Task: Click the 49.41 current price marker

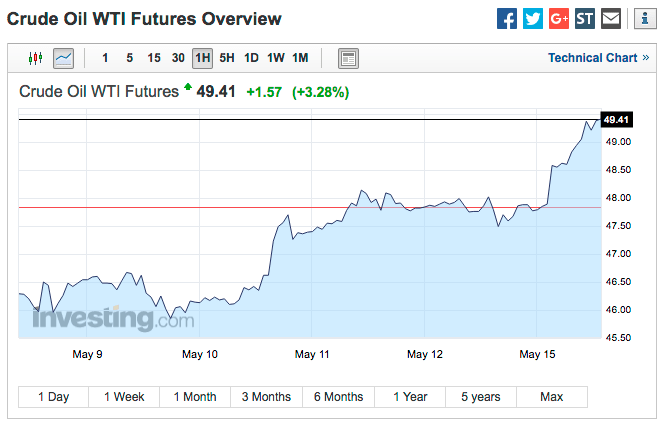Action: [616, 120]
